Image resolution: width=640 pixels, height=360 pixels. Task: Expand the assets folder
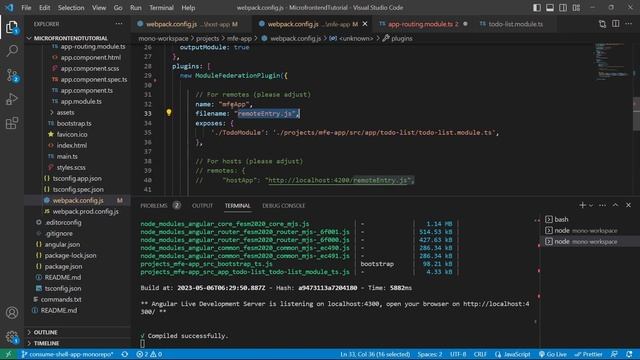tap(65, 112)
